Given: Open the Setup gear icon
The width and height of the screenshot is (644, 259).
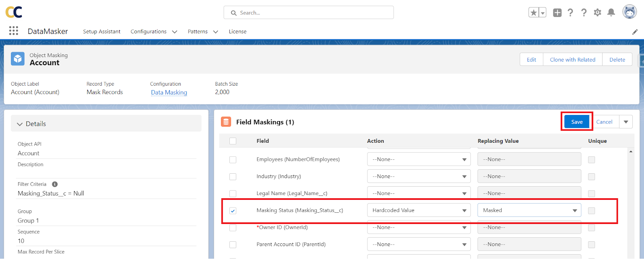Looking at the screenshot, I should click(597, 13).
